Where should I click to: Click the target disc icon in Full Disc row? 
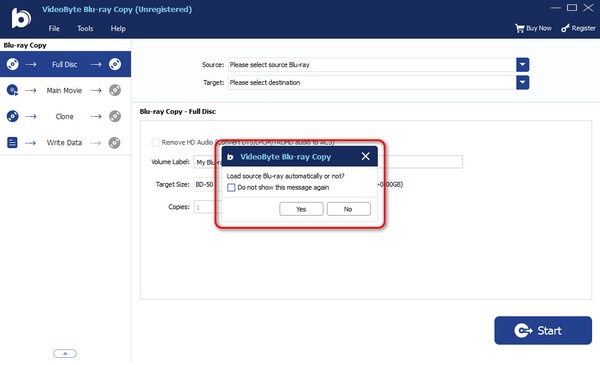point(115,64)
